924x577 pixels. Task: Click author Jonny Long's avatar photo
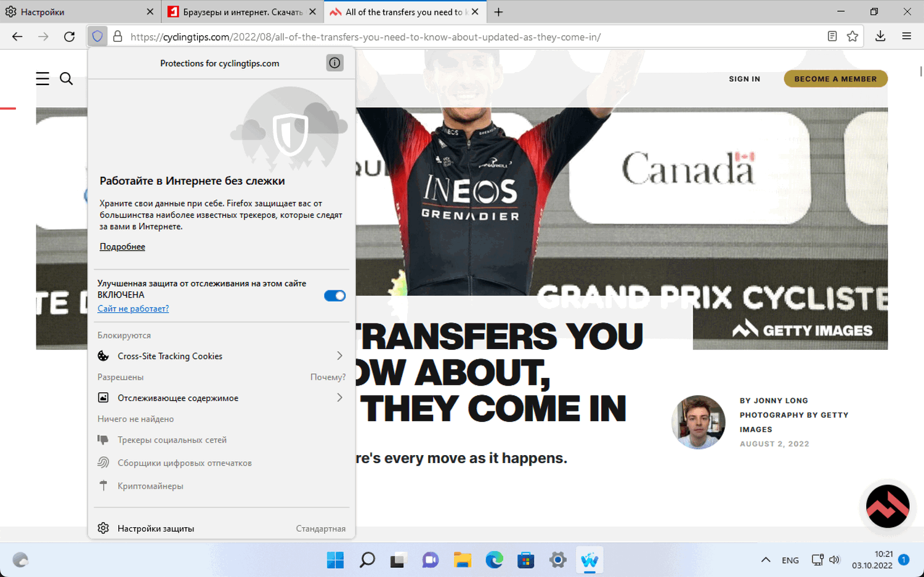pyautogui.click(x=698, y=422)
